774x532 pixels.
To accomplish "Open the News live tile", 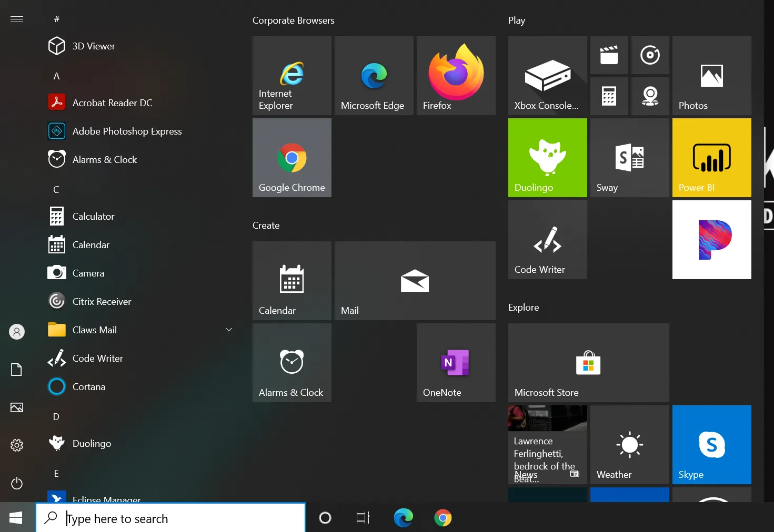I will point(548,445).
